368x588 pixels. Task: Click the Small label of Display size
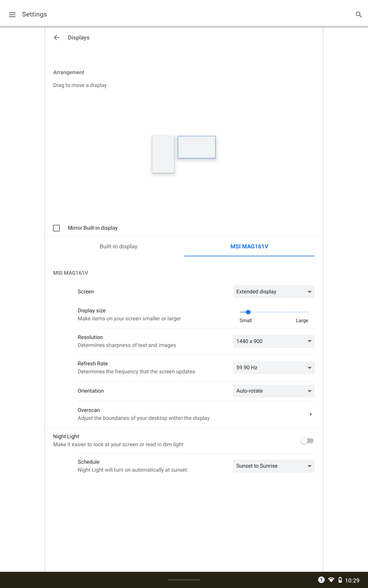246,321
